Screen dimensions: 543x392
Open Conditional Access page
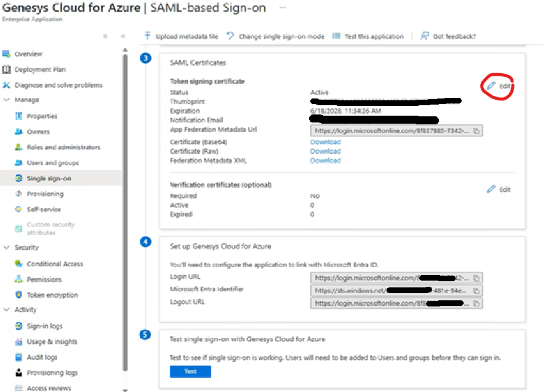coord(55,263)
